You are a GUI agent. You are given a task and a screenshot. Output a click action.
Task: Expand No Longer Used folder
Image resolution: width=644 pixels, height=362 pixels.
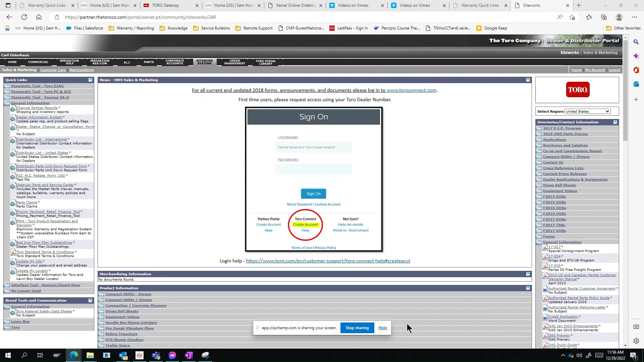[26, 291]
